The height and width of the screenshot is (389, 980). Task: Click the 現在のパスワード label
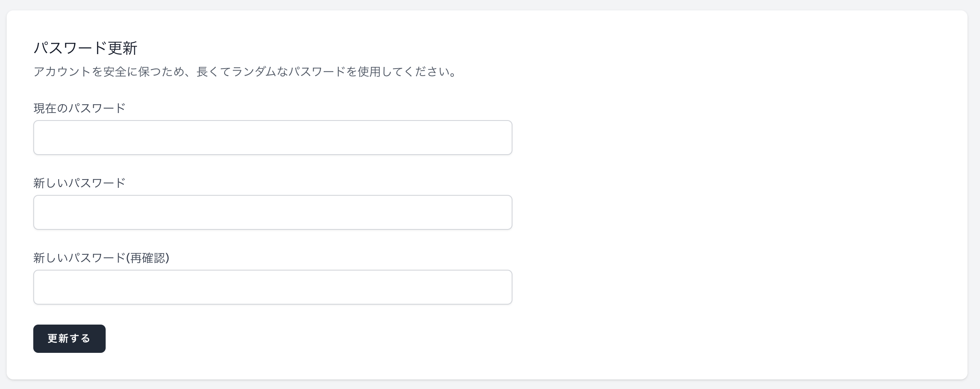tap(79, 108)
